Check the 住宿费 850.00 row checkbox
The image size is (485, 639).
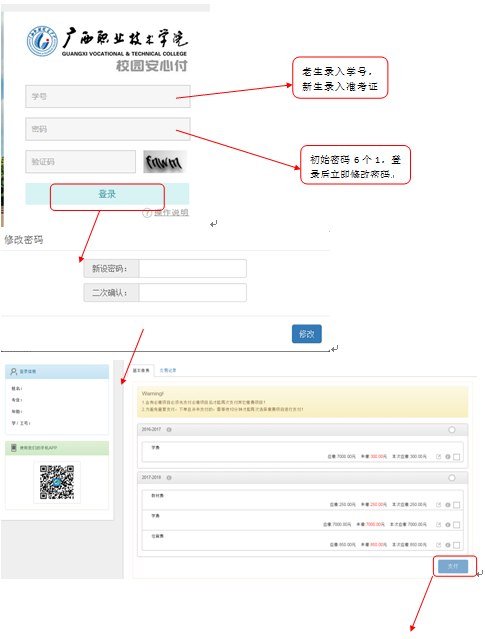pos(456,545)
